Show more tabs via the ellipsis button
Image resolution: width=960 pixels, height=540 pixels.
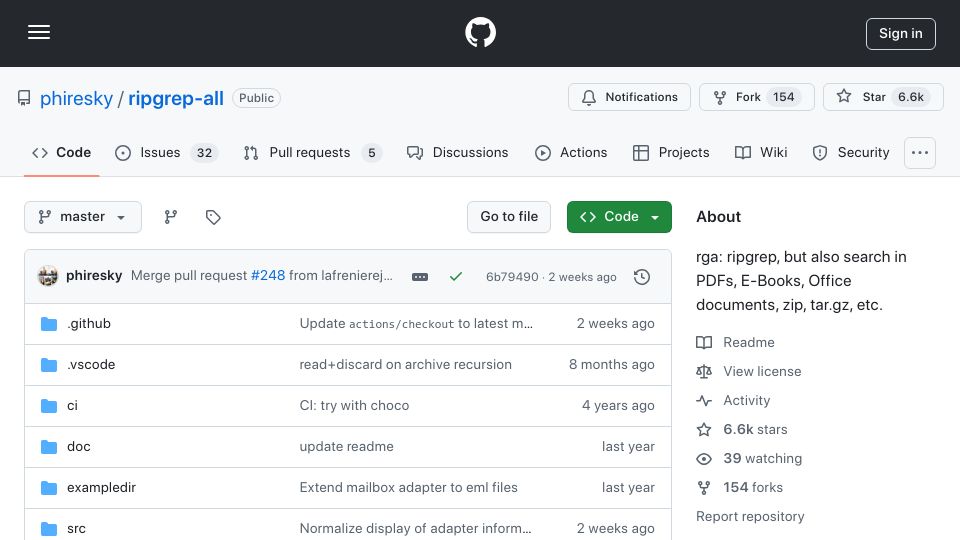(x=920, y=153)
